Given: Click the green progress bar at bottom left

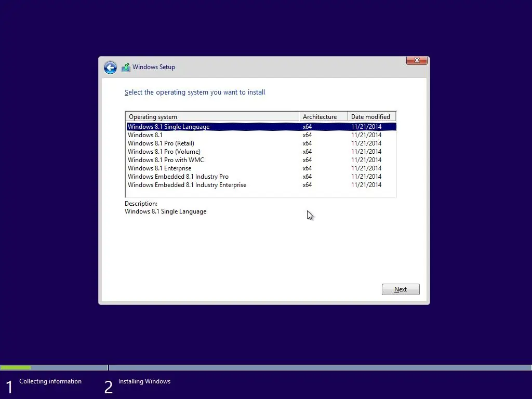Looking at the screenshot, I should pyautogui.click(x=16, y=367).
